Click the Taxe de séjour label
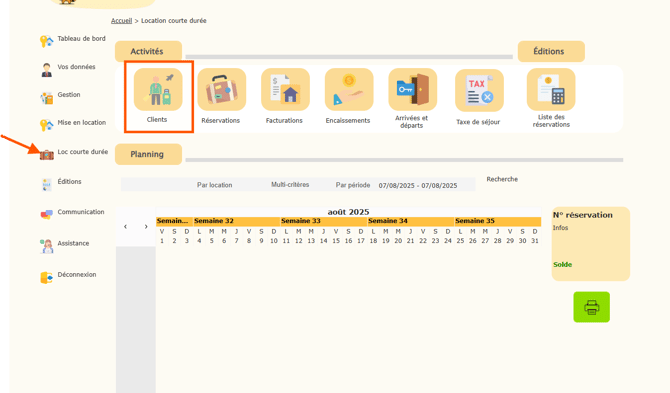 coord(478,122)
